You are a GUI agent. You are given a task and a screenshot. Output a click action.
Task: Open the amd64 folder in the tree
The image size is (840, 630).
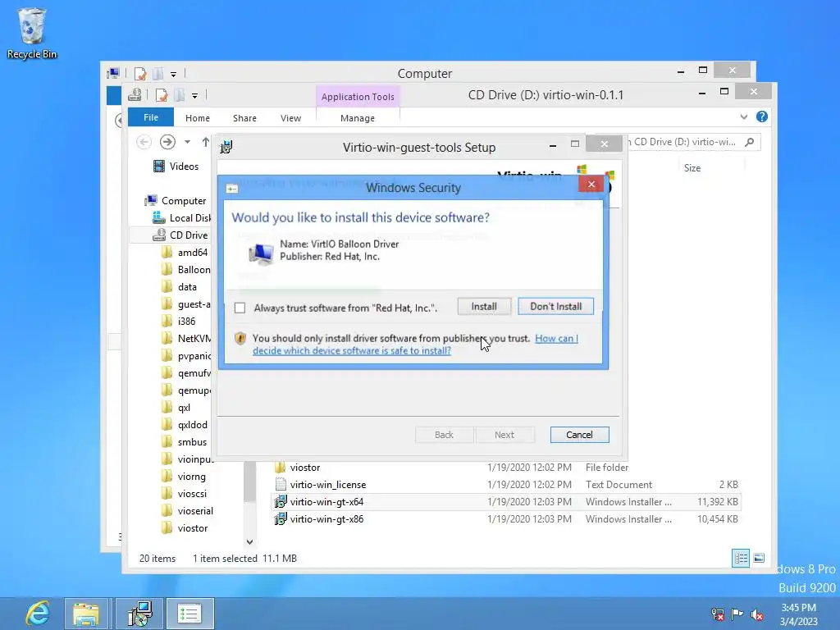coord(185,253)
